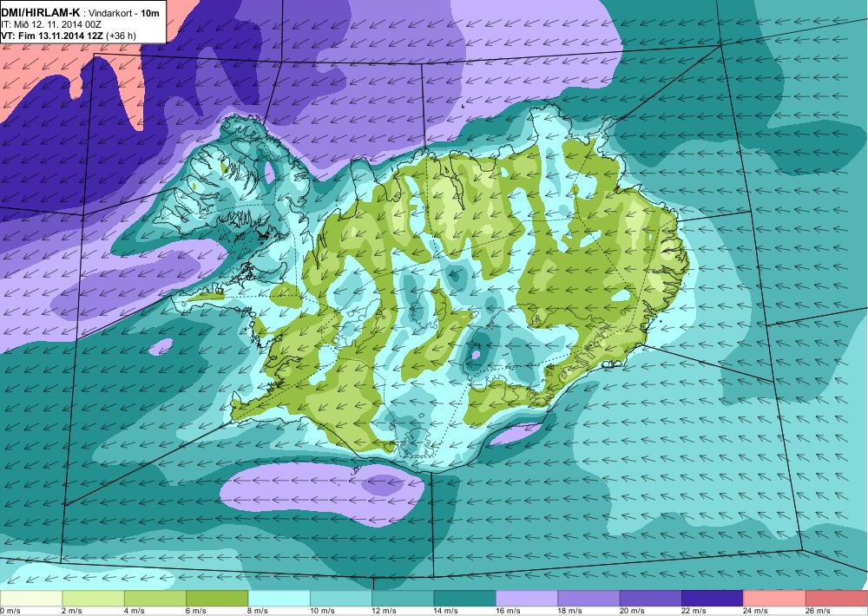Click the "VT: Fim 13.11.2014 12Z" line
868x616 pixels.
pos(52,36)
